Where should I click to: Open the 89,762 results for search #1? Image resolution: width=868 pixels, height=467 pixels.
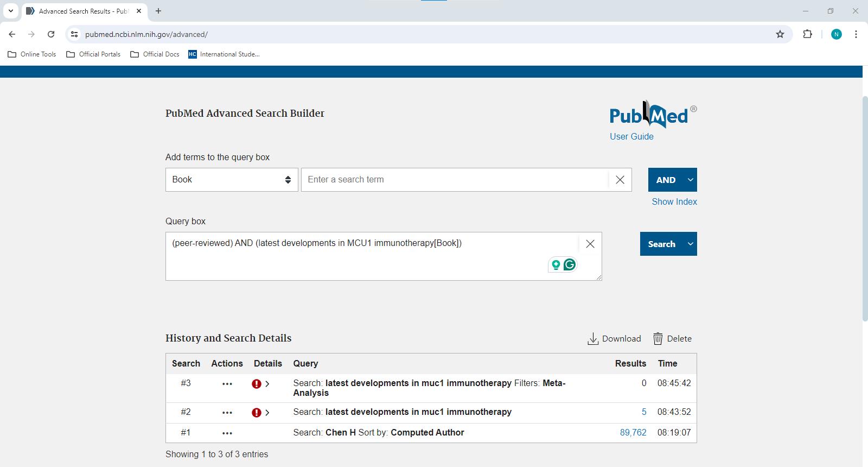[633, 433]
